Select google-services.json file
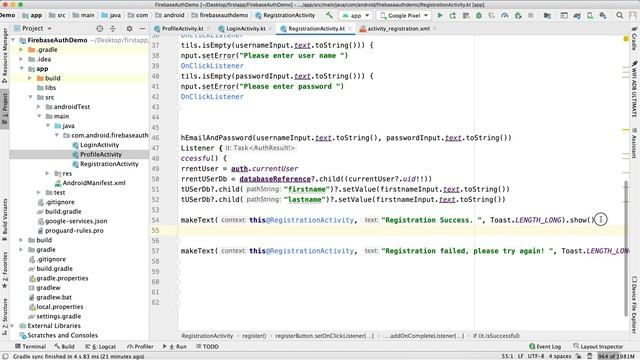 [76, 221]
